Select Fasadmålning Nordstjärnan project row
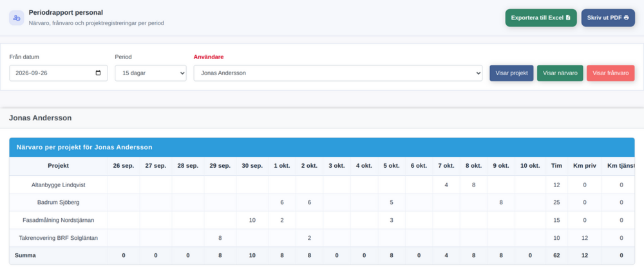 pos(321,220)
